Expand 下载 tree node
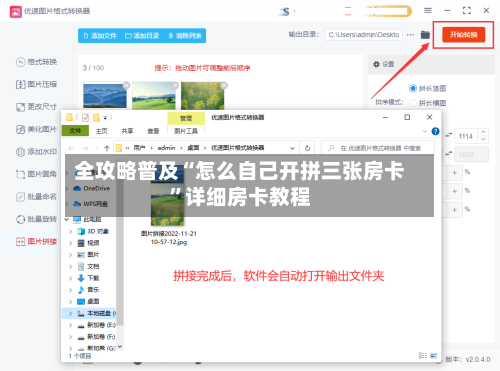The width and height of the screenshot is (500, 371). tap(70, 278)
